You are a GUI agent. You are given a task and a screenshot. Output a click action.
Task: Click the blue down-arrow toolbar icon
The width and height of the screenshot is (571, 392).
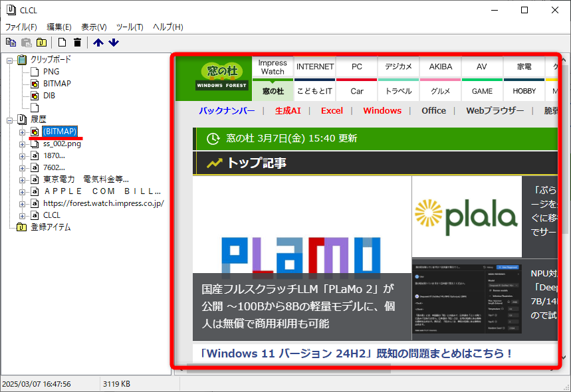(113, 42)
